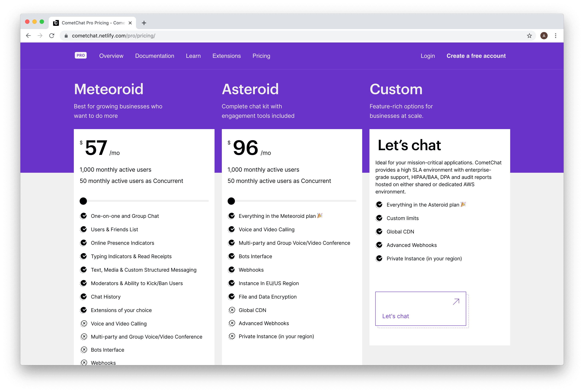The image size is (584, 392).
Task: Click the $96 /mo price
Action: [249, 148]
